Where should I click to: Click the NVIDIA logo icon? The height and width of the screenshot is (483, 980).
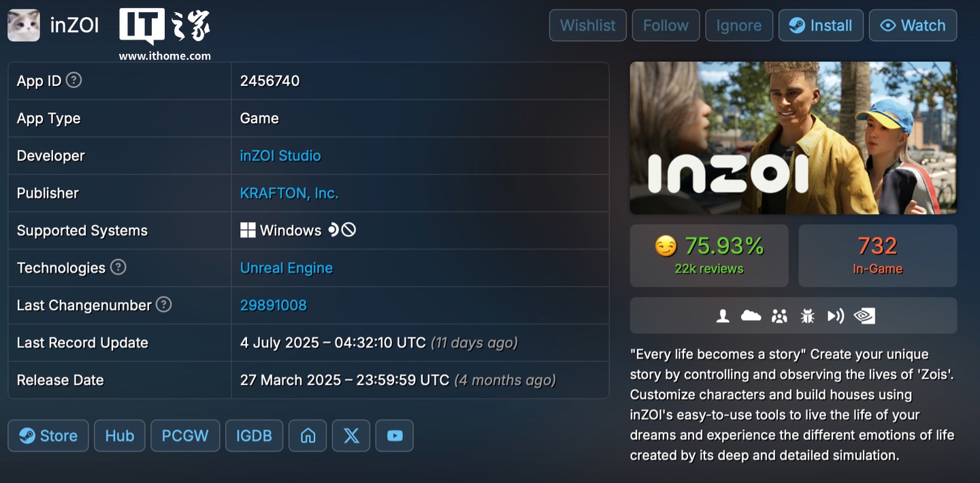click(864, 315)
